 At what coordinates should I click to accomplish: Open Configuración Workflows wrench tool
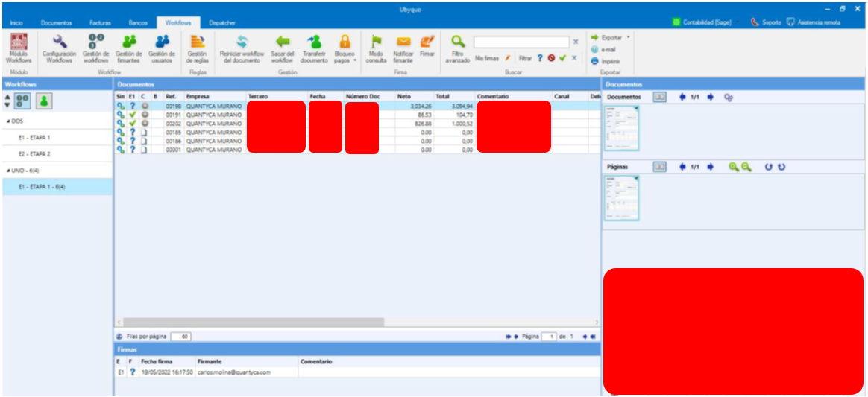(59, 48)
